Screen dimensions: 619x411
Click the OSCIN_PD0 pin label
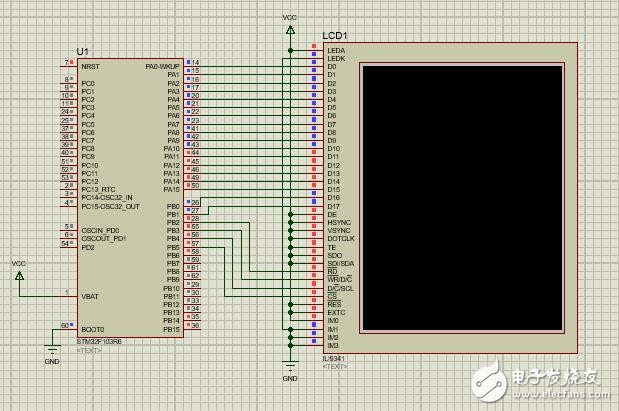coord(100,230)
